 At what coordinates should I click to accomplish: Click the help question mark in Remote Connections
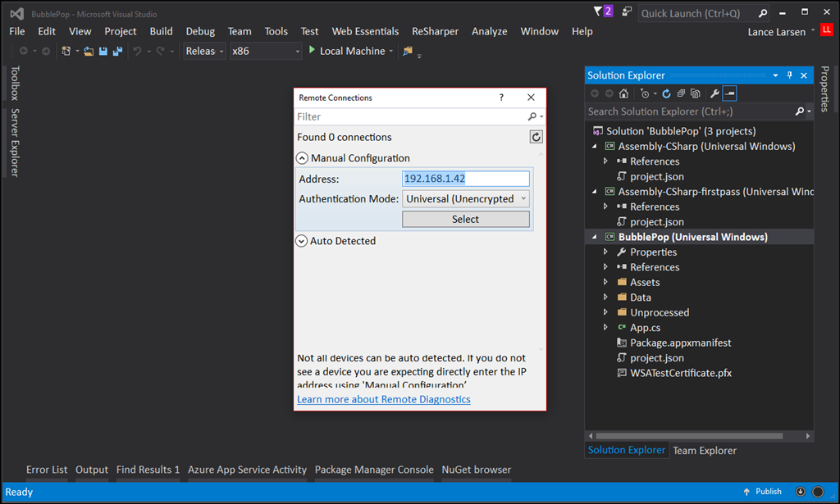501,98
